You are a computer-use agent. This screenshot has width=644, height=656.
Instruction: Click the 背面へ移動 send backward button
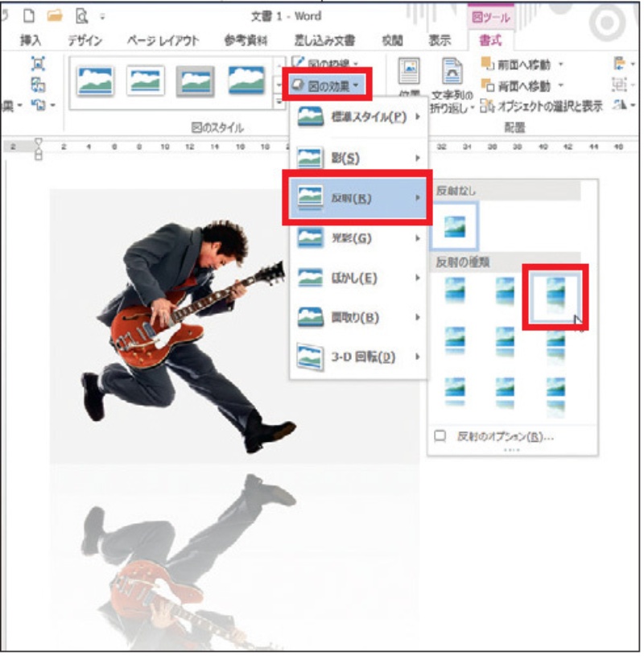(x=518, y=85)
